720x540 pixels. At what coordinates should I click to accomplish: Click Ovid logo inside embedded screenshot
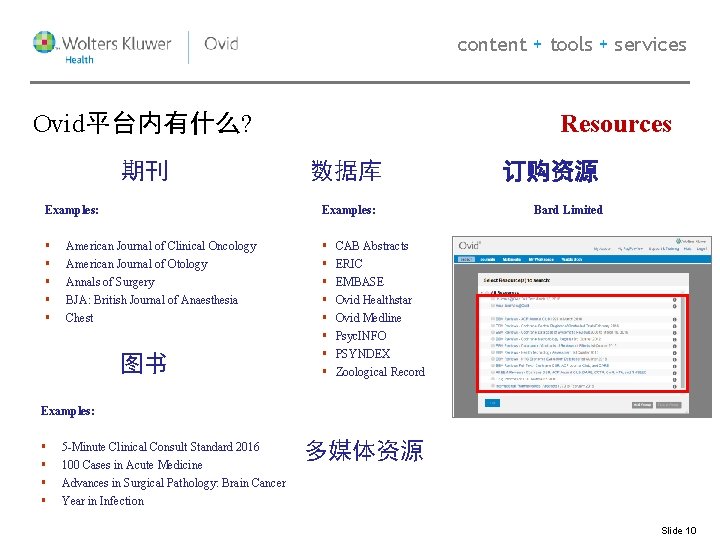[469, 246]
